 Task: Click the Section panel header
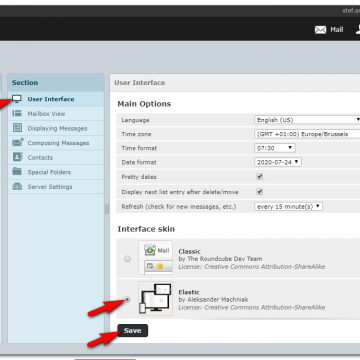(56, 83)
